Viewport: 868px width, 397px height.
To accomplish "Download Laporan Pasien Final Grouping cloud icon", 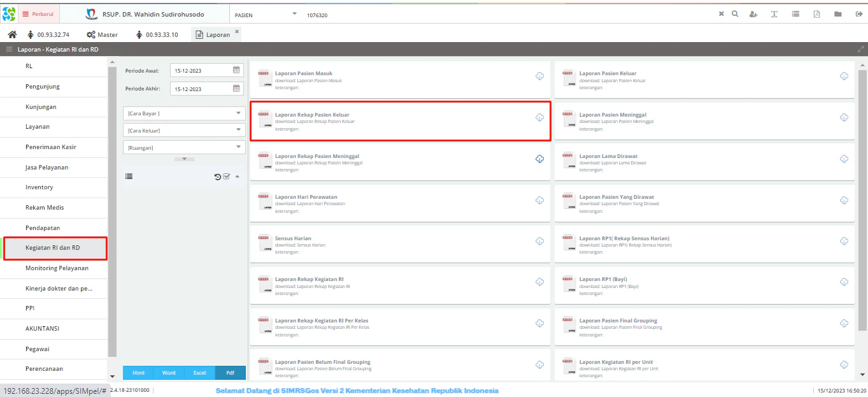I will 844,324.
